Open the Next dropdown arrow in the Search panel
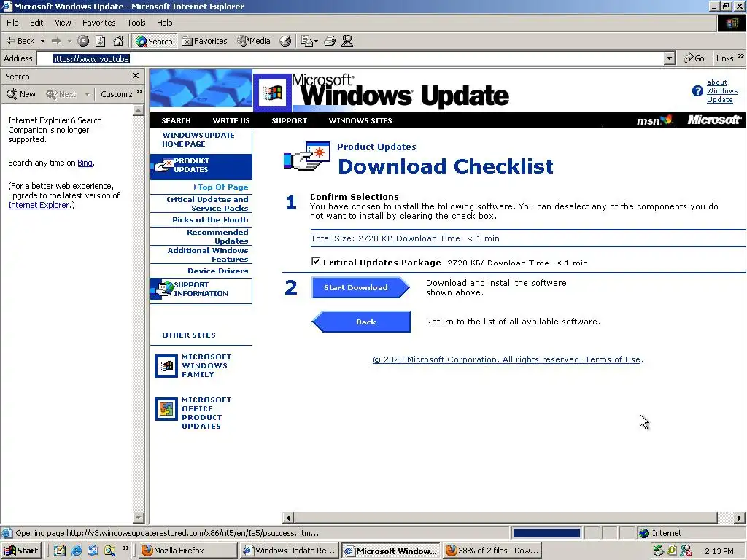The image size is (747, 560). (88, 95)
